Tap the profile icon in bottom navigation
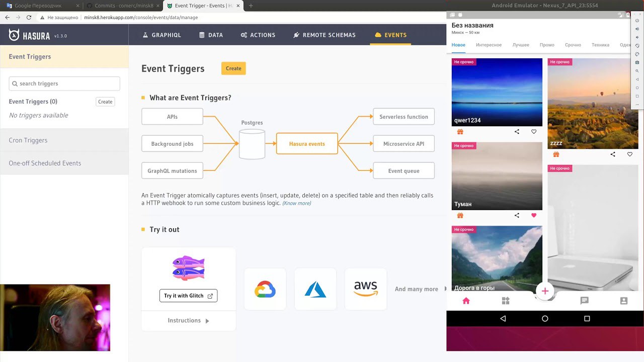644x362 pixels. click(624, 301)
